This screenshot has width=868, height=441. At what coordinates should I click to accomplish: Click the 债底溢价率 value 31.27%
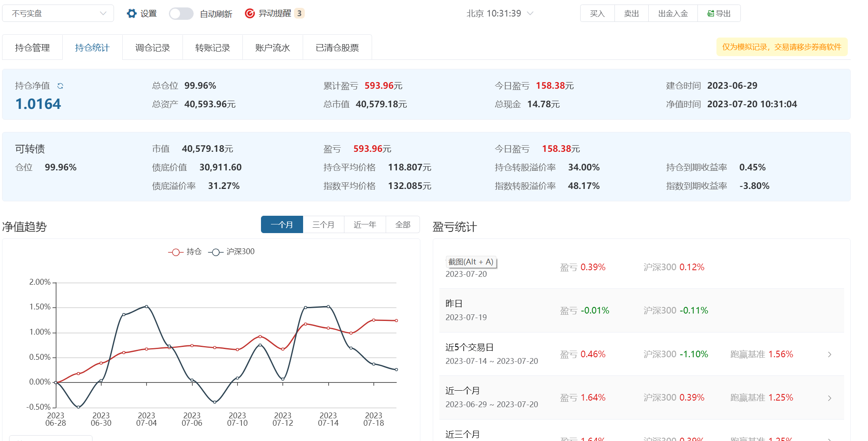pos(224,186)
